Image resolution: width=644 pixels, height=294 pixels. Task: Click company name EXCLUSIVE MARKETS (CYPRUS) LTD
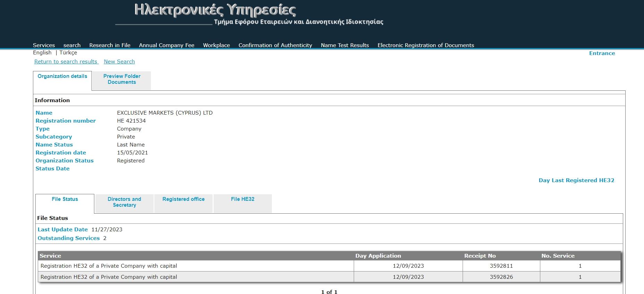point(165,113)
